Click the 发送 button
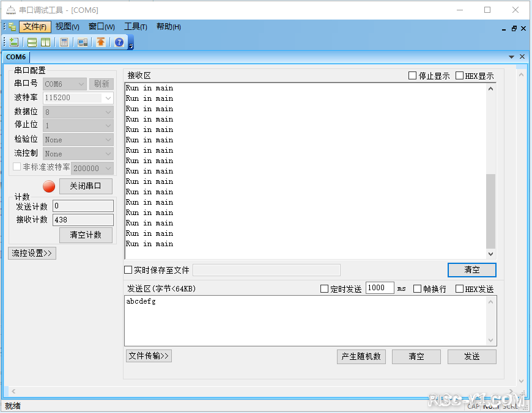 [x=472, y=357]
